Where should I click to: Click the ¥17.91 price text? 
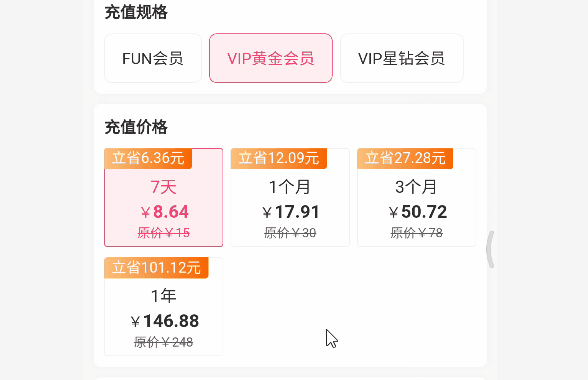(291, 212)
